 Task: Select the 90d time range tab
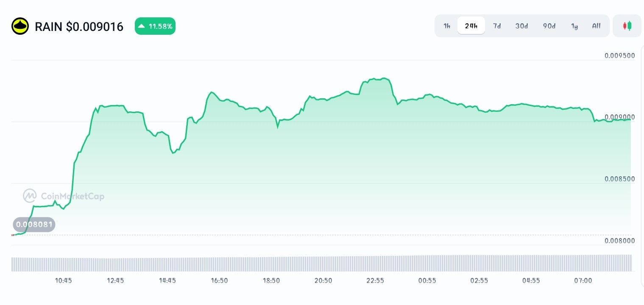[549, 26]
